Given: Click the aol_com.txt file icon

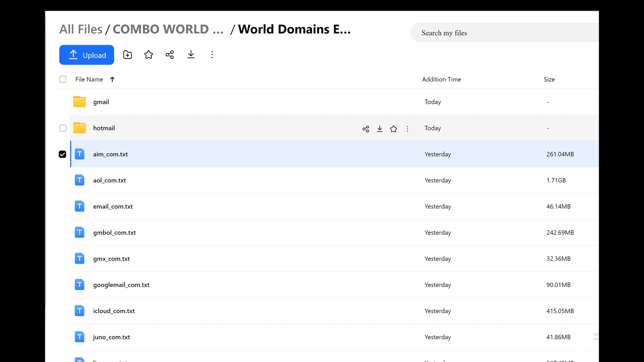Looking at the screenshot, I should tap(79, 180).
